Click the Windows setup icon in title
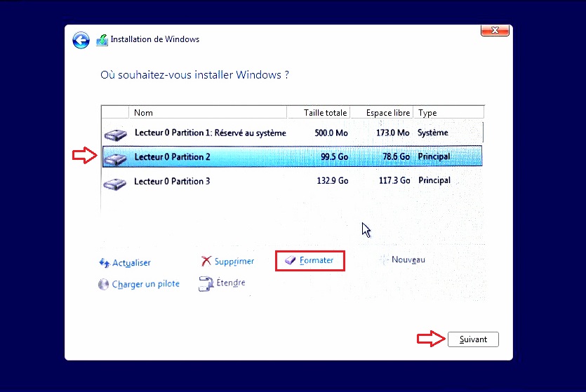 (x=102, y=40)
